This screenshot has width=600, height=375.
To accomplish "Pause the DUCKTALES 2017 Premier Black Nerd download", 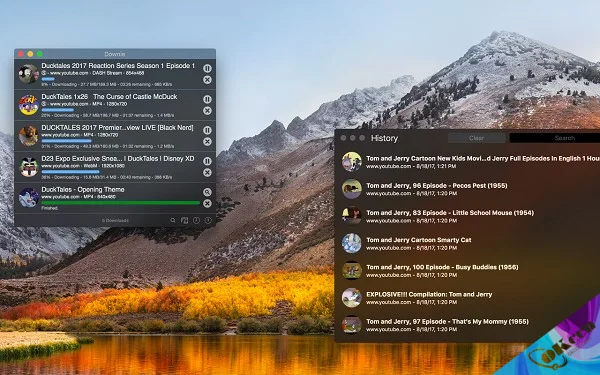I will pyautogui.click(x=207, y=130).
